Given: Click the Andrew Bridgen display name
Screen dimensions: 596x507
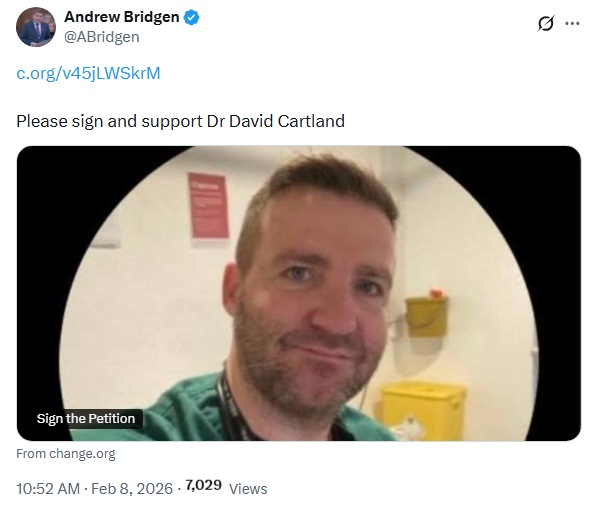Looking at the screenshot, I should pos(122,17).
